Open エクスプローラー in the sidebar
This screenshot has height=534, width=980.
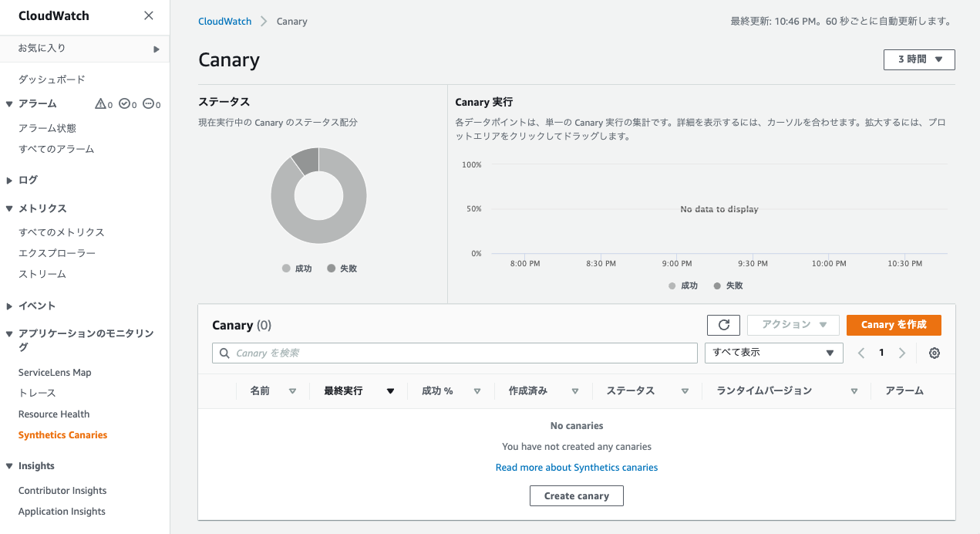pyautogui.click(x=57, y=253)
